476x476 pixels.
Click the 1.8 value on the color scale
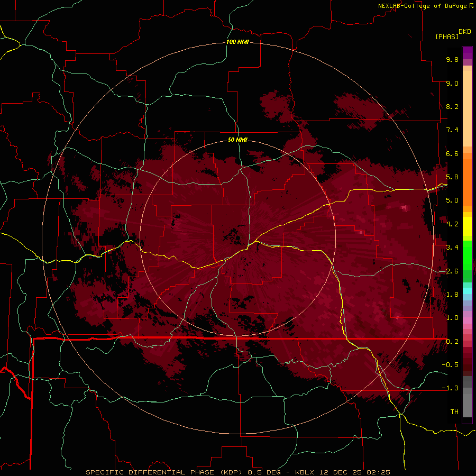click(x=452, y=295)
